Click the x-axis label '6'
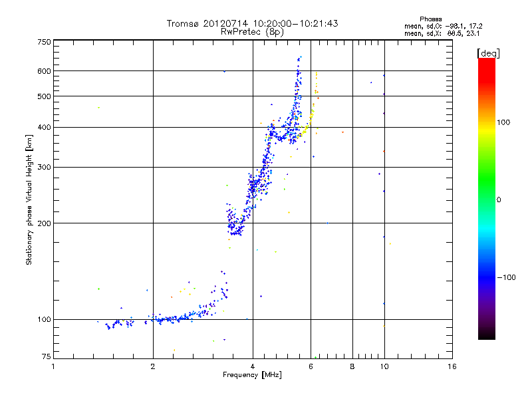532x399 pixels. click(x=311, y=366)
